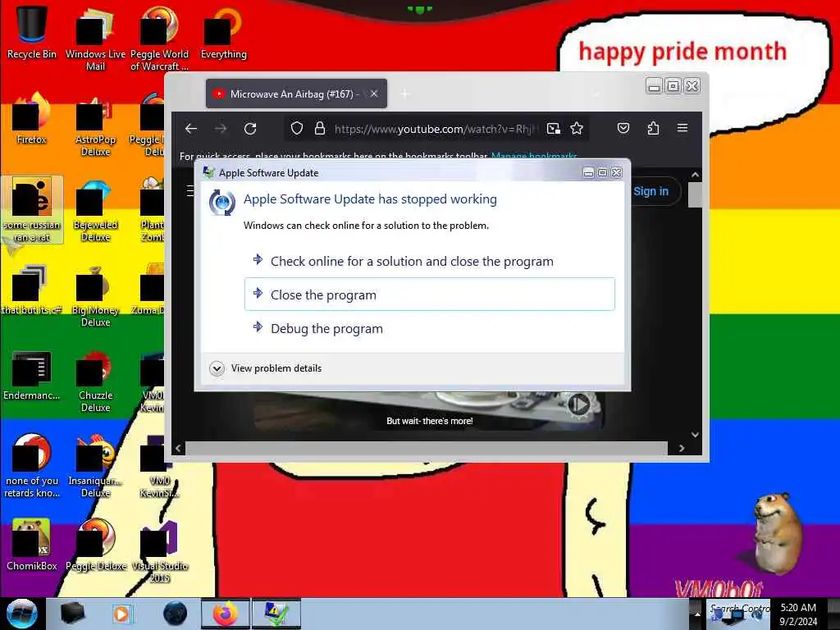This screenshot has height=630, width=840.
Task: Click the Firefox URL address field
Action: [435, 129]
